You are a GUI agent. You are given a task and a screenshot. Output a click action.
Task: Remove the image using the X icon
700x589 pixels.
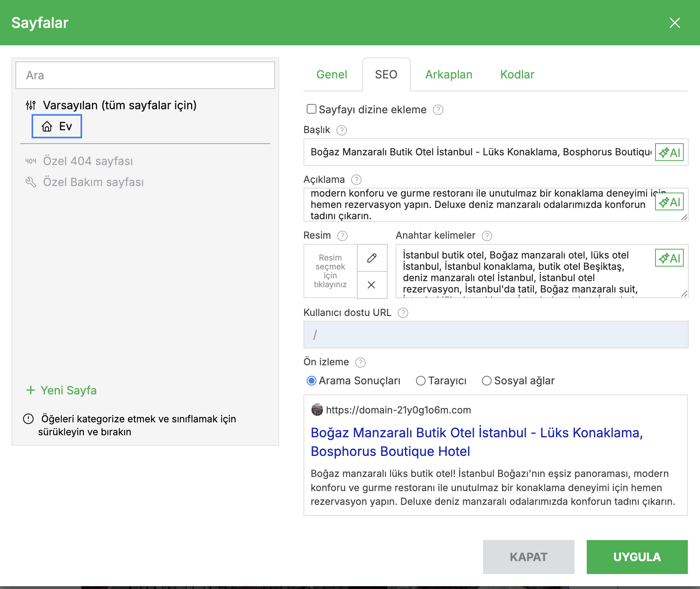pyautogui.click(x=372, y=285)
